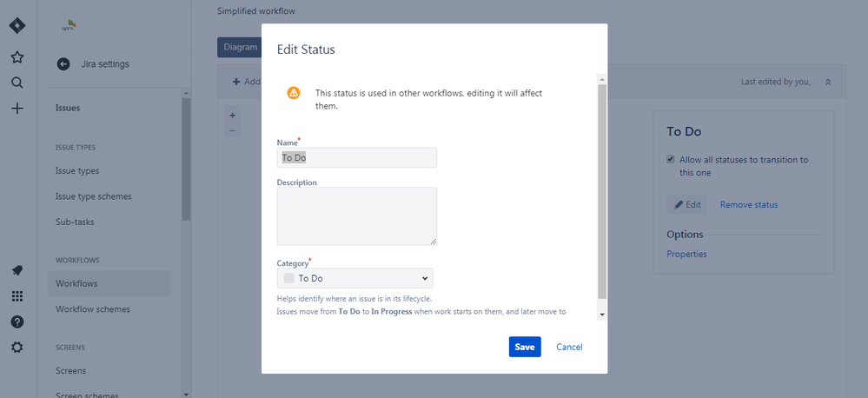Click the Edit Status dialog title
868x398 pixels.
click(306, 50)
